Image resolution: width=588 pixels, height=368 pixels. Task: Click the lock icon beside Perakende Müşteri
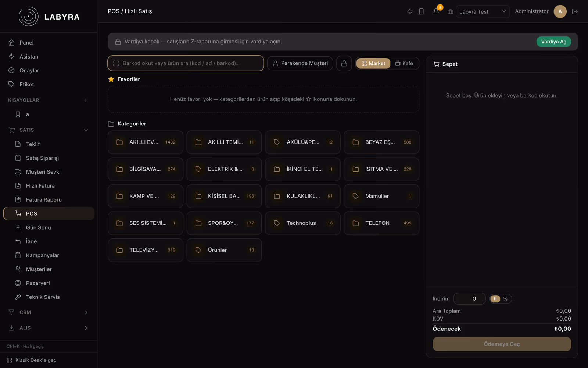[x=344, y=63]
